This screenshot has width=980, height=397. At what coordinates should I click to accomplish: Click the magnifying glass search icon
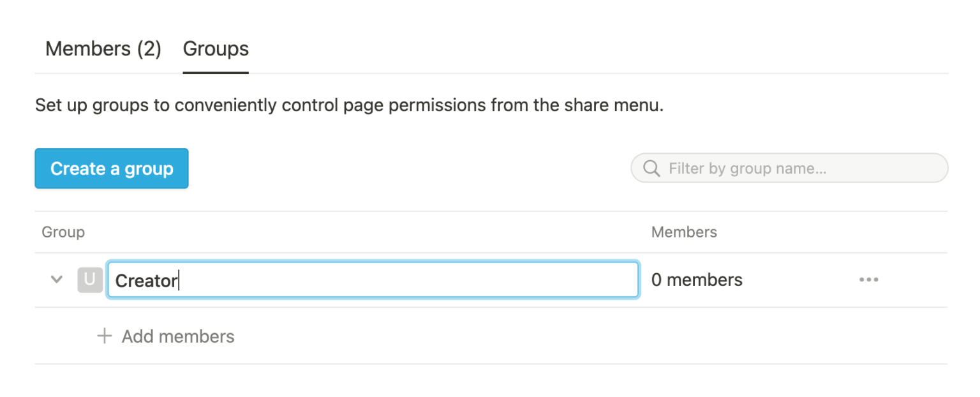651,169
